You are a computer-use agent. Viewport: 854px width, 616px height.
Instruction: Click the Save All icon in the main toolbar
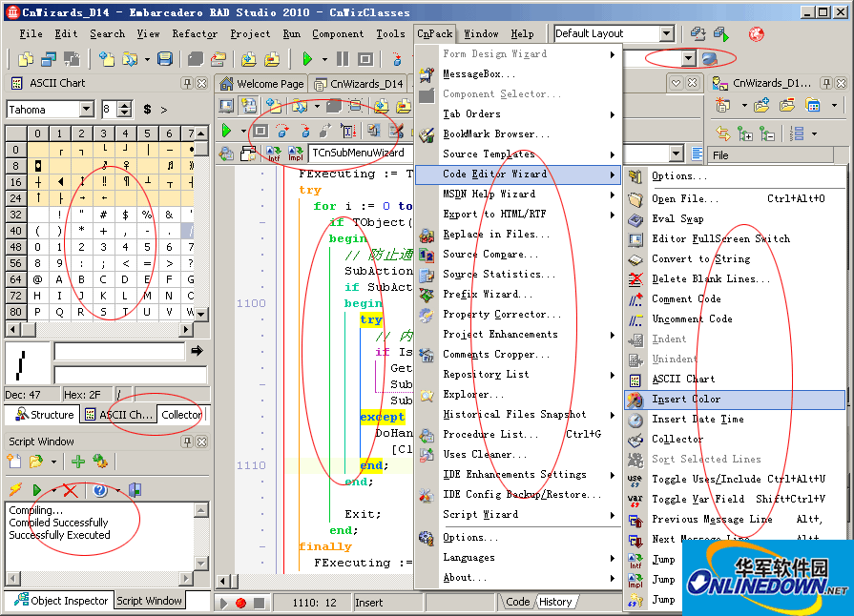[165, 59]
